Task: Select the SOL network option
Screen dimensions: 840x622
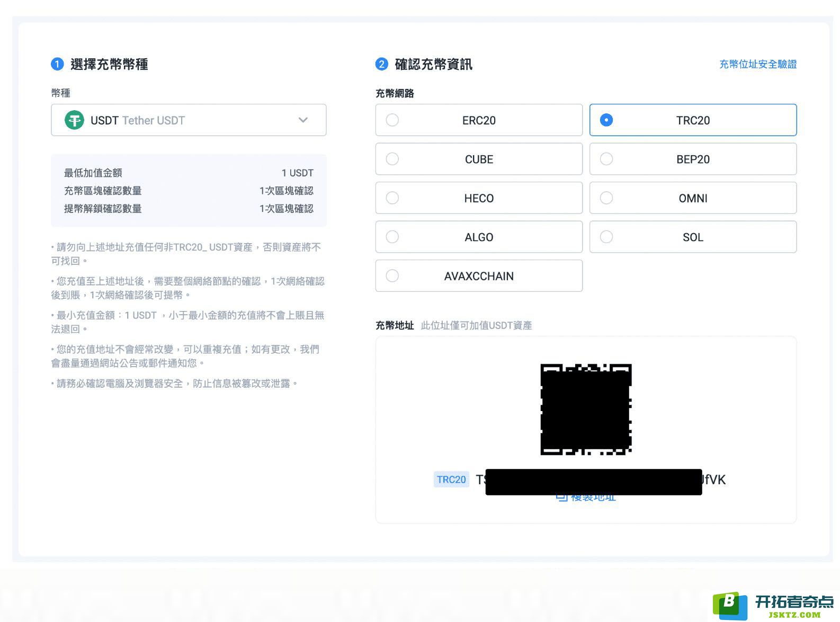Action: (x=693, y=237)
